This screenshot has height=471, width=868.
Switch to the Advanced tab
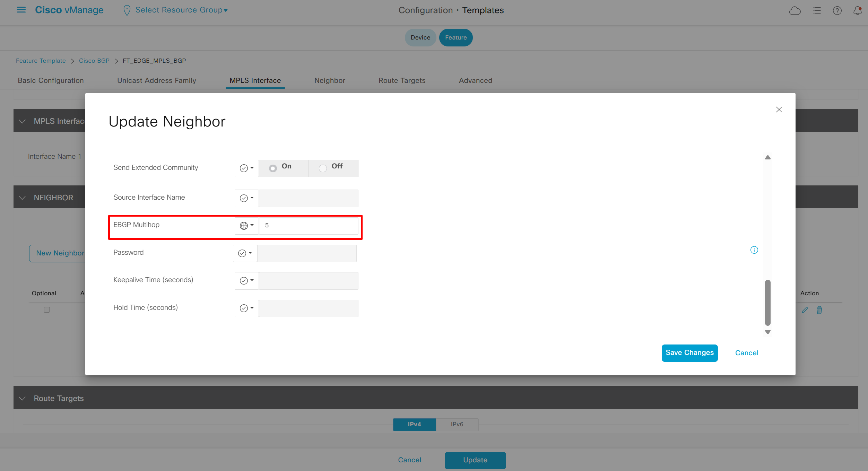click(475, 80)
